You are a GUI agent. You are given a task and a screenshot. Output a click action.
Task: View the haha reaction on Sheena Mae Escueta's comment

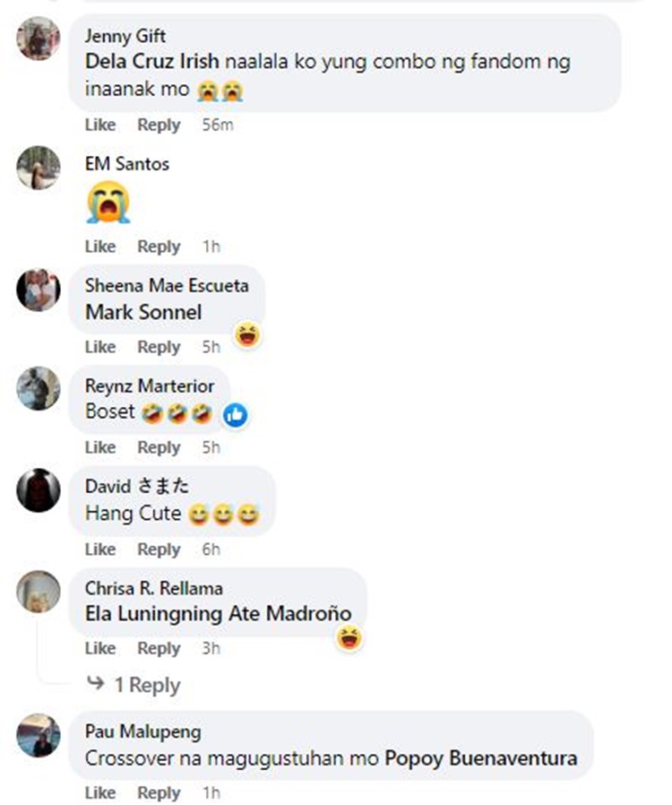point(248,335)
